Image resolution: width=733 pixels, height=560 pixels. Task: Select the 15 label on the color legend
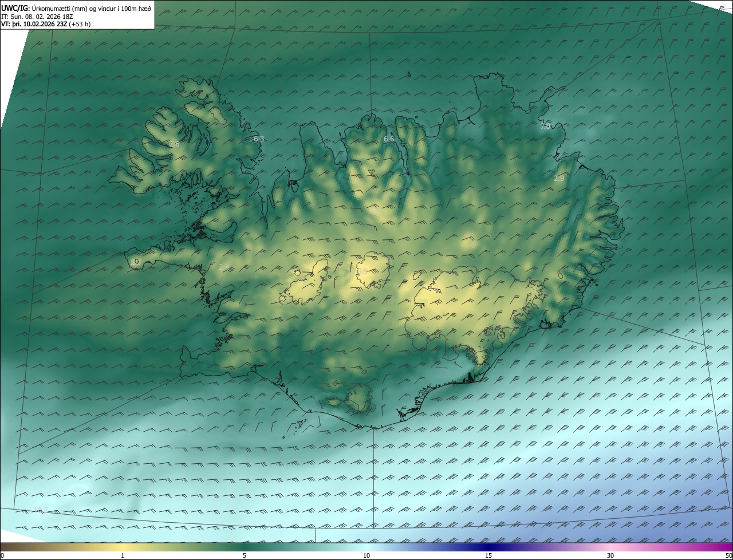[x=488, y=555]
